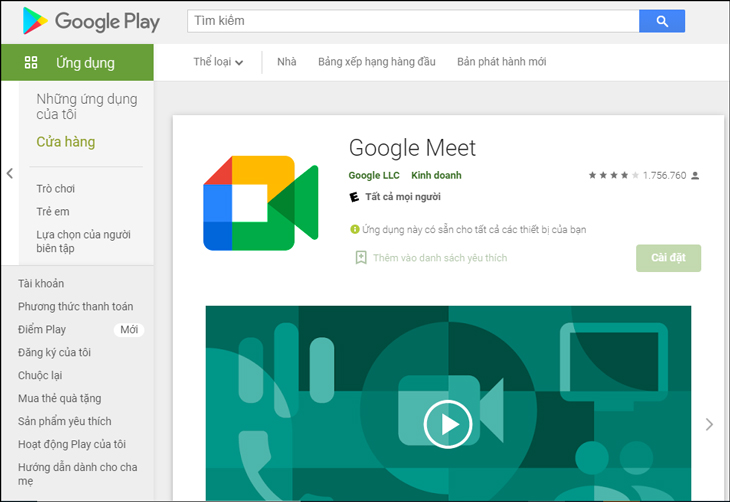Click the Google Play logo

[90, 21]
